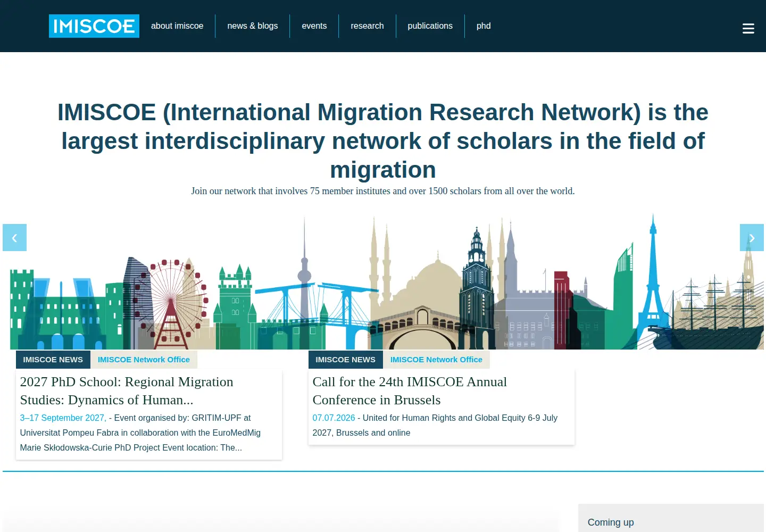Open 2027 PhD School article title
Image resolution: width=766 pixels, height=532 pixels.
[127, 391]
